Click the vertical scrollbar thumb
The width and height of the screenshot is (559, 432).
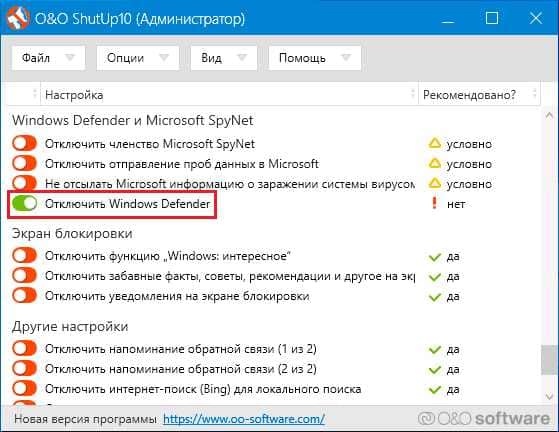(x=549, y=360)
